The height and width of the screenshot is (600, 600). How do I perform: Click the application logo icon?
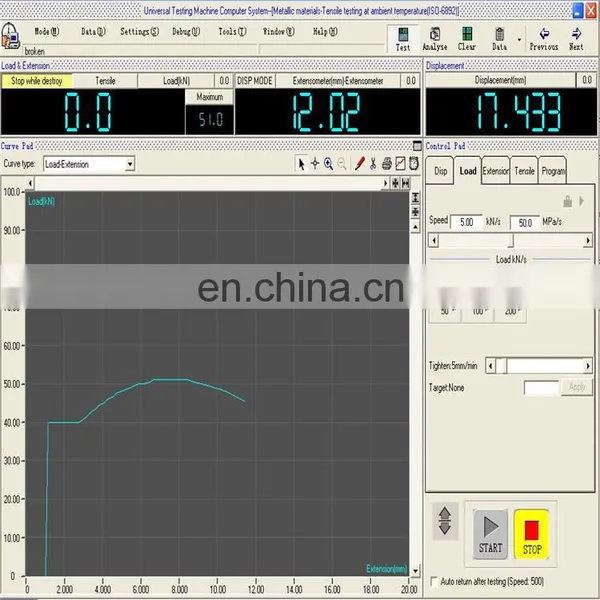click(x=10, y=36)
